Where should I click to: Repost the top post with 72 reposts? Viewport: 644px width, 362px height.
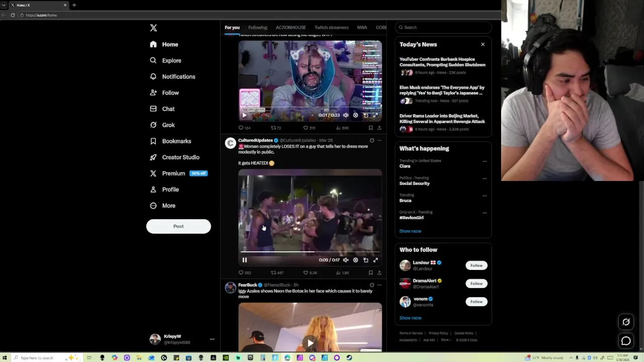[x=276, y=128]
